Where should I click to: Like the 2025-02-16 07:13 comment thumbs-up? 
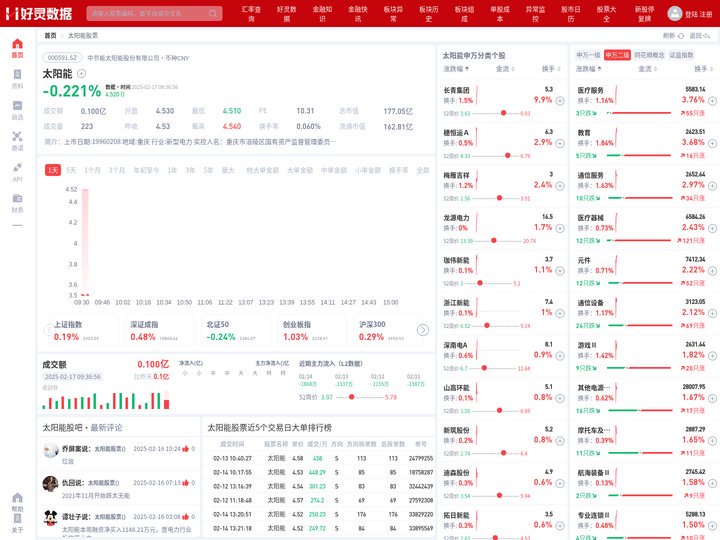[x=186, y=483]
